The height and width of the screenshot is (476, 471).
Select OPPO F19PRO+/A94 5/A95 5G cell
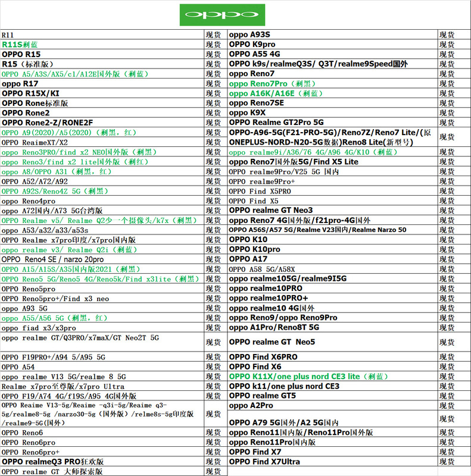102,357
